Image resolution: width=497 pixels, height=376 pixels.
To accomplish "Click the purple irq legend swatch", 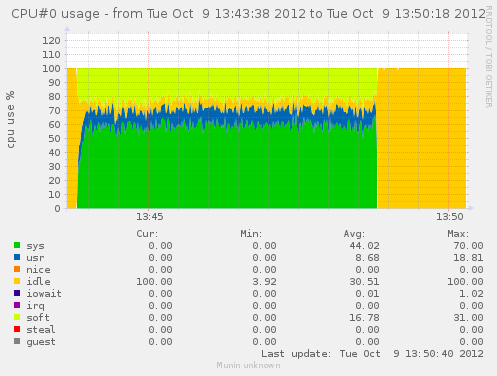I will coord(17,305).
